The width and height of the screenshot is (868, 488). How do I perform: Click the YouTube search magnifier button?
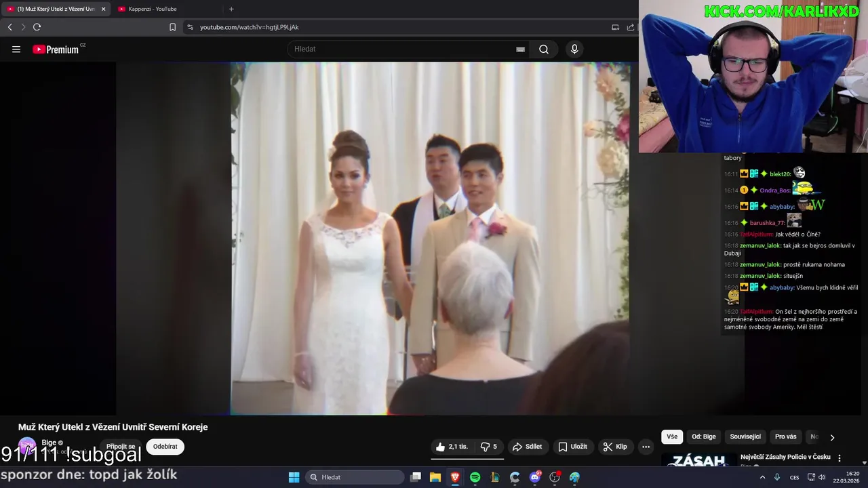tap(544, 49)
